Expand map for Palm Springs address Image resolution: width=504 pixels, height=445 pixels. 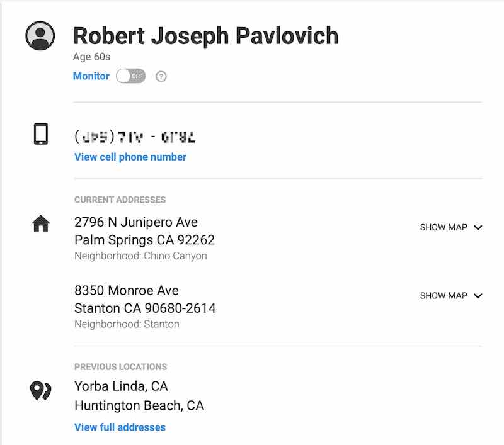[x=444, y=227]
